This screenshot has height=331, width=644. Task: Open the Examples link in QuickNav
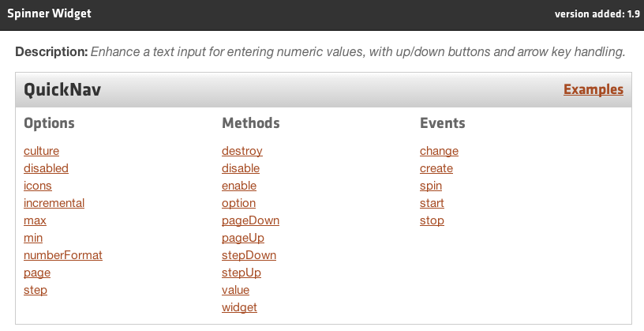[x=593, y=89]
